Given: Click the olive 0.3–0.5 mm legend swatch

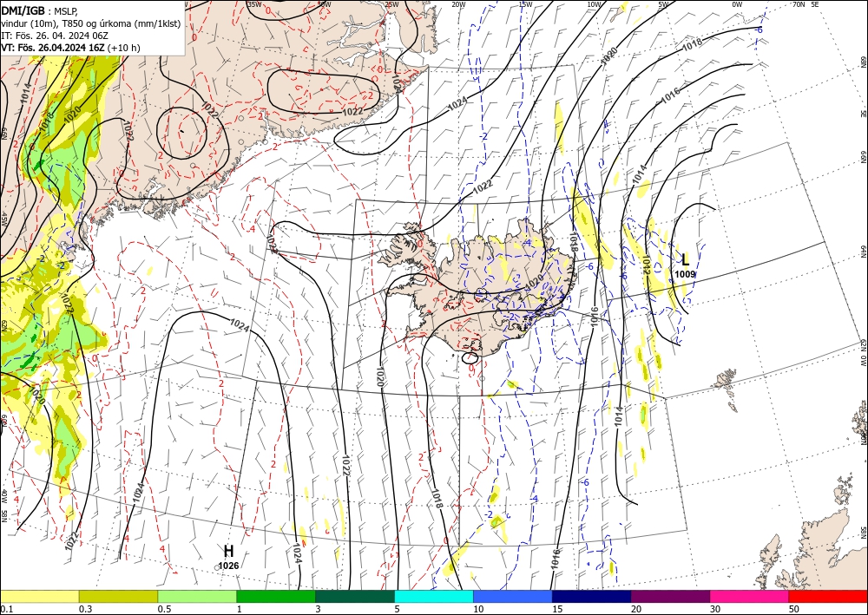Looking at the screenshot, I should 118,596.
